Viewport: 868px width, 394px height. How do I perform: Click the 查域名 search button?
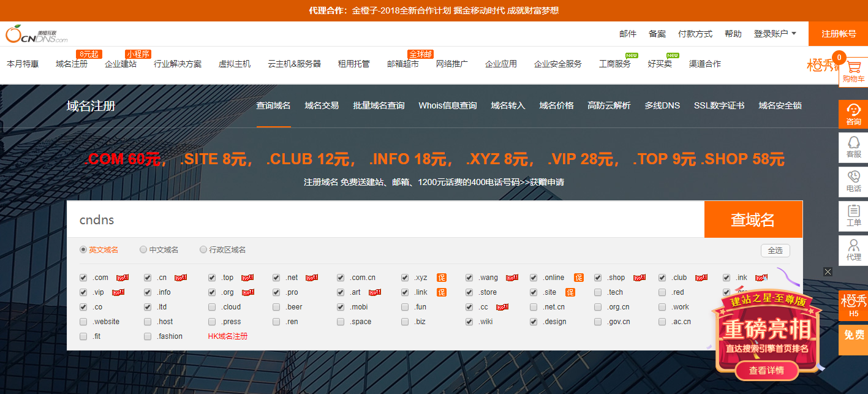(753, 219)
